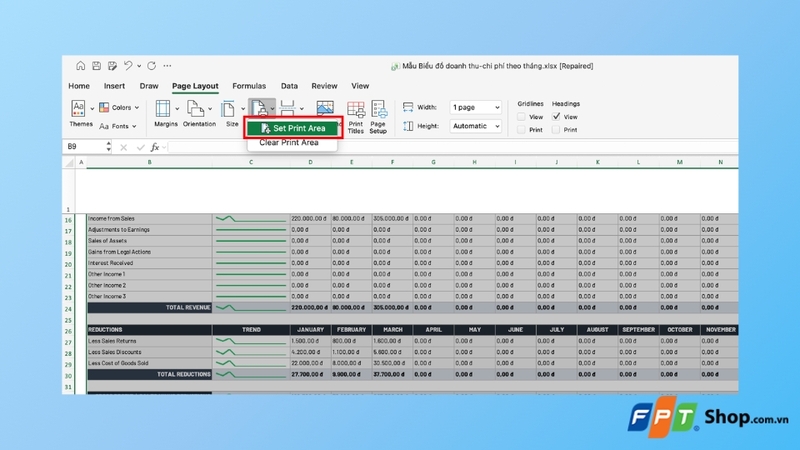Viewport: 800px width, 450px height.
Task: Toggle Gridlines View checkbox
Action: 521,117
